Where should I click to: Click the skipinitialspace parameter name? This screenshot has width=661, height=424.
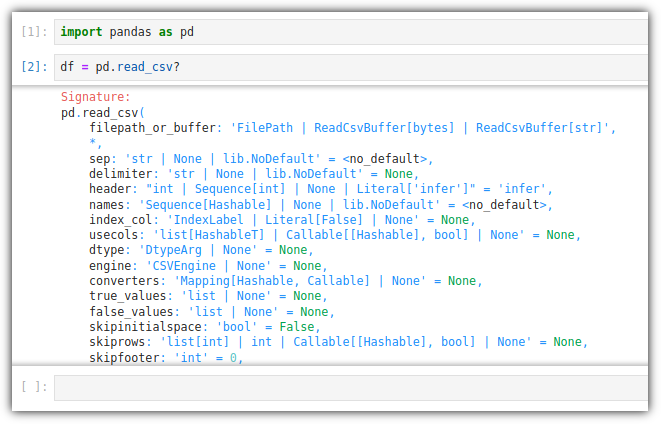(145, 327)
